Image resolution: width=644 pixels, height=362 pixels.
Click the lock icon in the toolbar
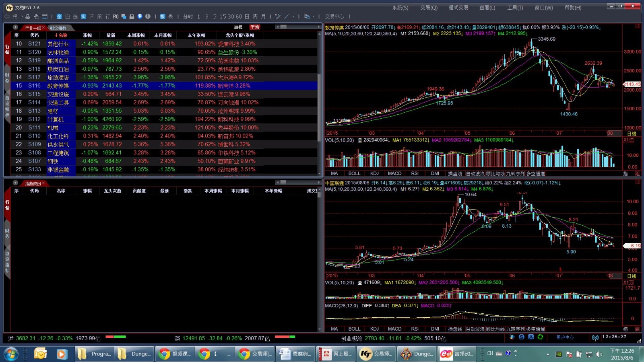(132, 16)
